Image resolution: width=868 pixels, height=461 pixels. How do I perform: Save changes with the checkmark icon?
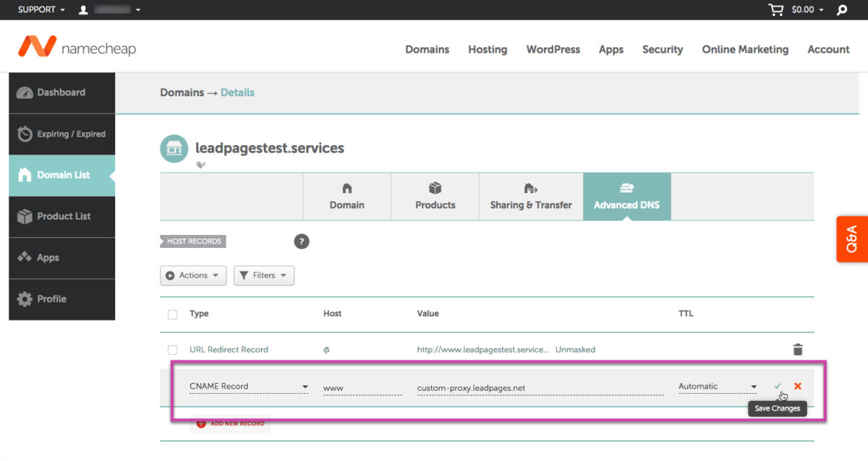pyautogui.click(x=778, y=387)
